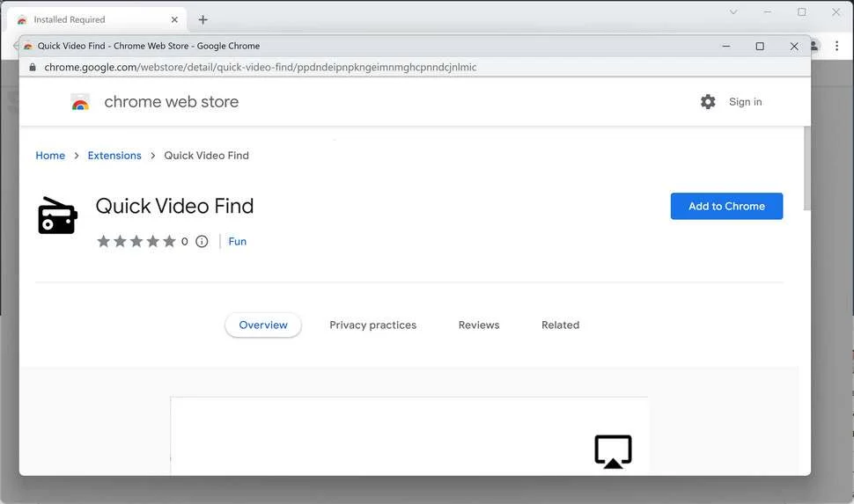
Task: Select the Installed Required browser tab
Action: 97,19
